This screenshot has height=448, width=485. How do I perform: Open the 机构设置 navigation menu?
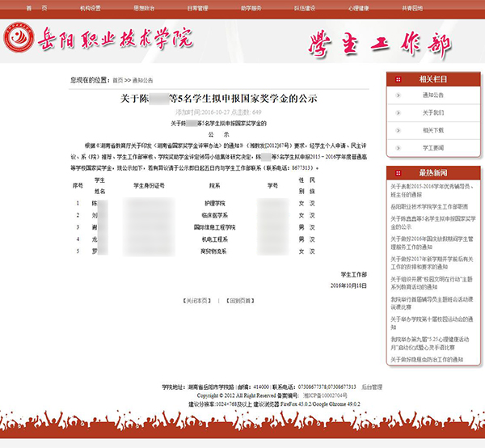click(91, 7)
